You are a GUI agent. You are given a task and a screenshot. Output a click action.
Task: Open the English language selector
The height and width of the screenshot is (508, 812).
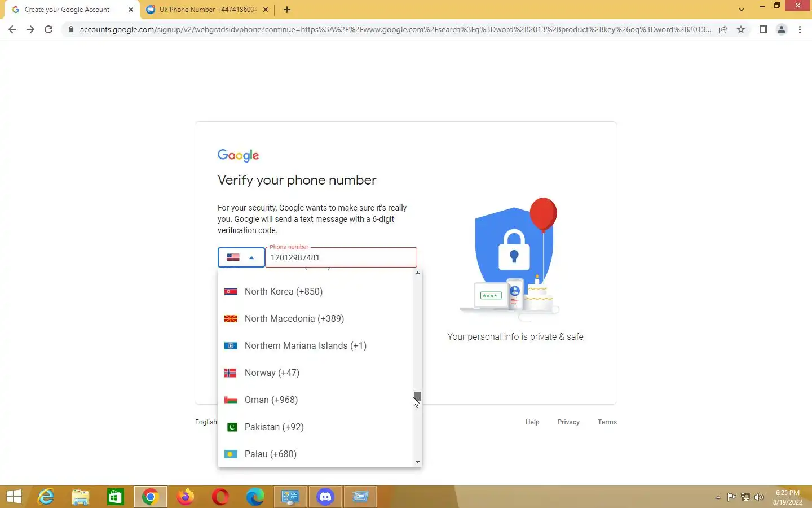[x=206, y=422]
